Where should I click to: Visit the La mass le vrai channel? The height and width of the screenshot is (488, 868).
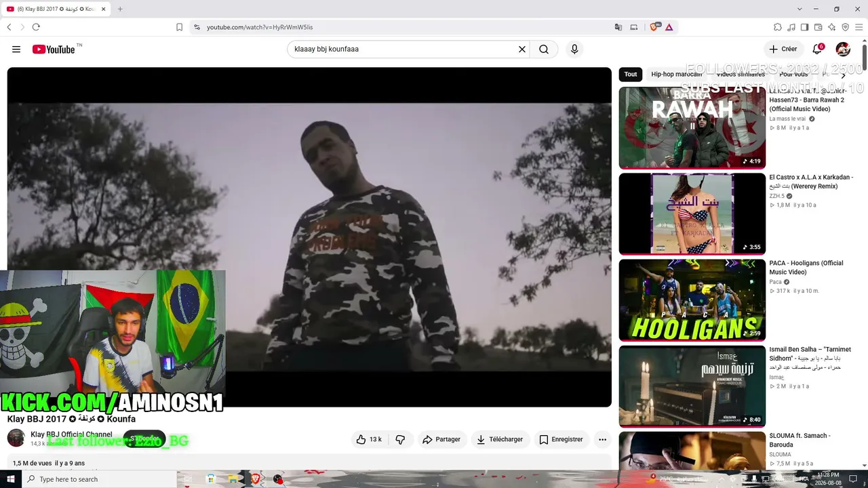(x=787, y=119)
